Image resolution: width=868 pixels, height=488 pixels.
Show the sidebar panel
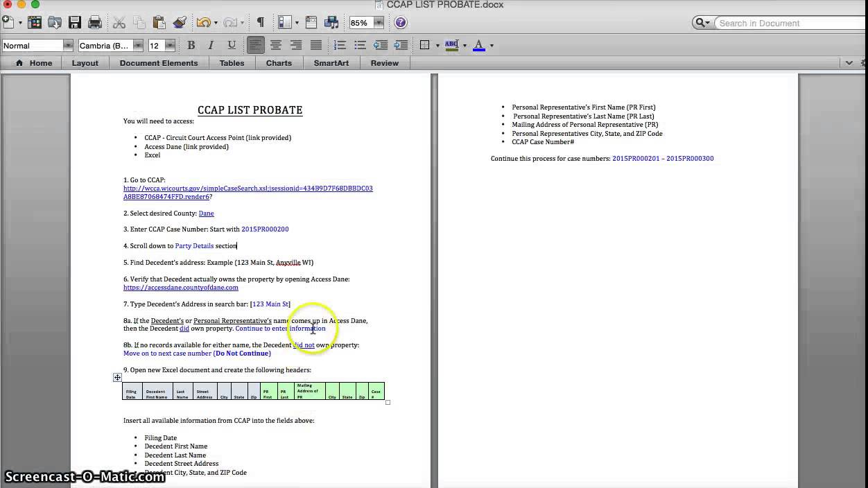click(284, 22)
